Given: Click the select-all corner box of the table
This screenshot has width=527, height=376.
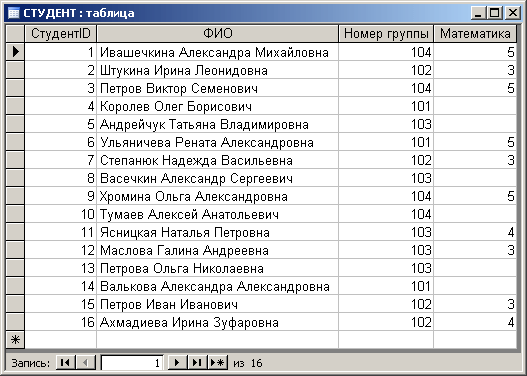Looking at the screenshot, I should click(x=15, y=34).
